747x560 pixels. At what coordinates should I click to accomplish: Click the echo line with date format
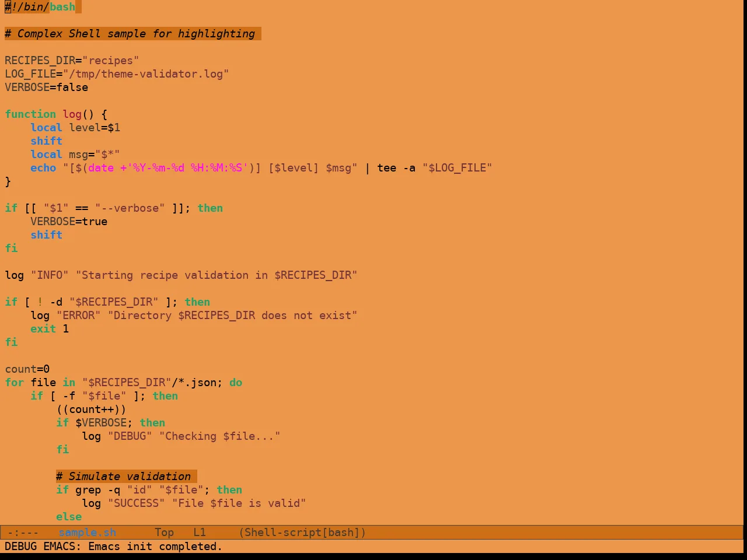tap(261, 168)
